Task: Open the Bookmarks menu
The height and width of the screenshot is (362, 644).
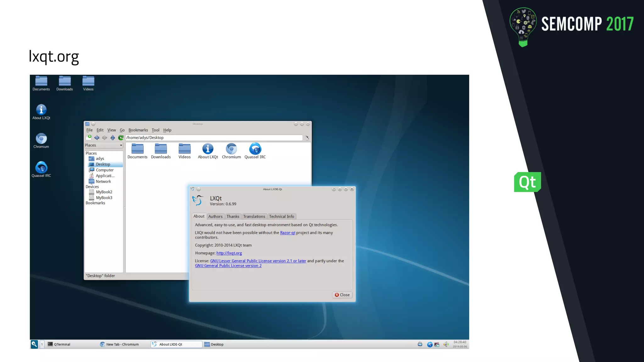Action: (x=138, y=130)
